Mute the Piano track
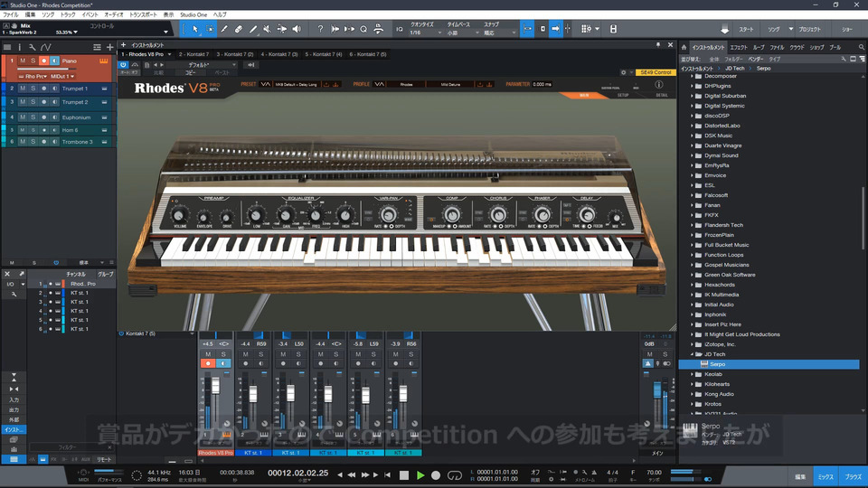The width and height of the screenshot is (868, 488). (x=23, y=61)
